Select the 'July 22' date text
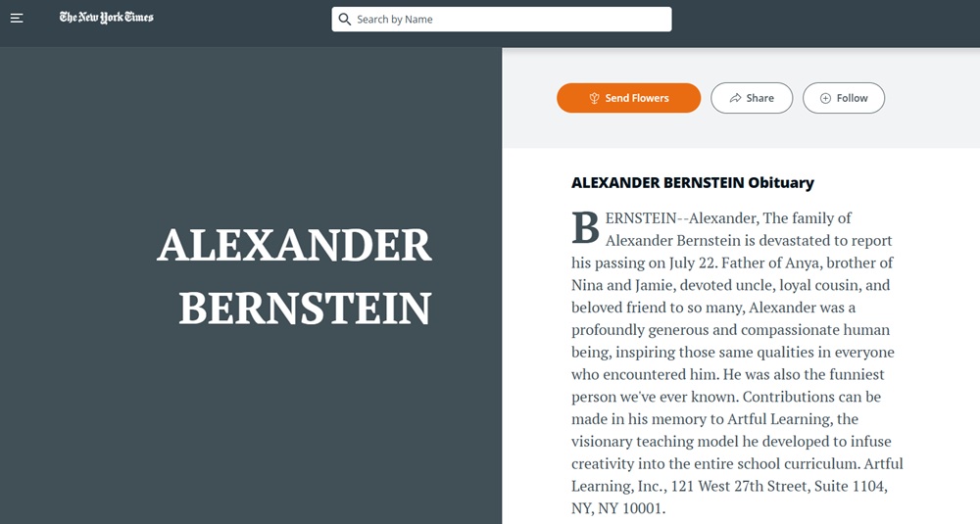Viewport: 980px width, 524px height. coord(692,262)
